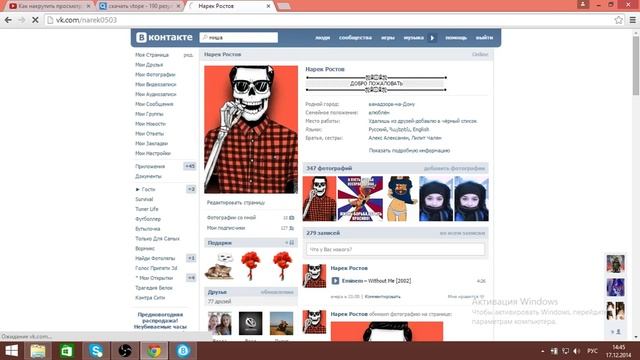Close the Нарек Ростов tab

[268, 6]
